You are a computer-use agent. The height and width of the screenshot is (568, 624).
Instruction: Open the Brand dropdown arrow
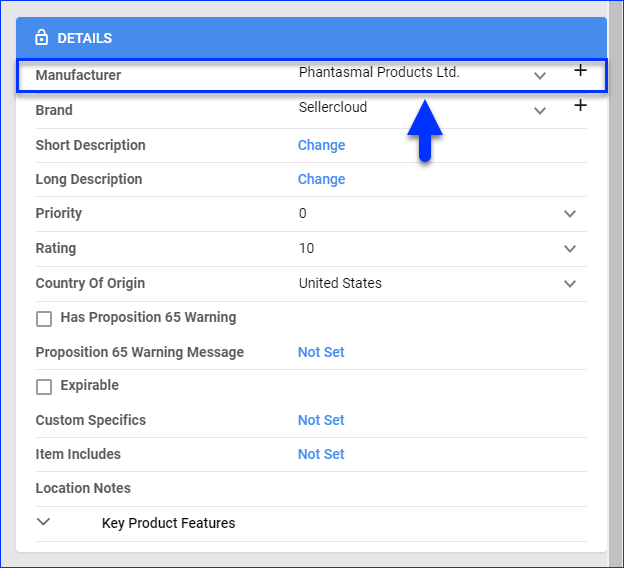pyautogui.click(x=540, y=110)
